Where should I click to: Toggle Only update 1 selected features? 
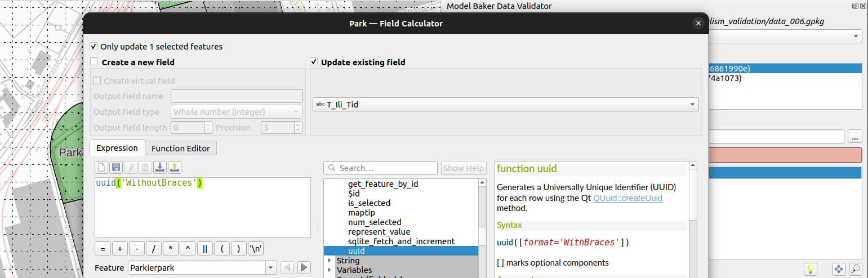pos(94,47)
